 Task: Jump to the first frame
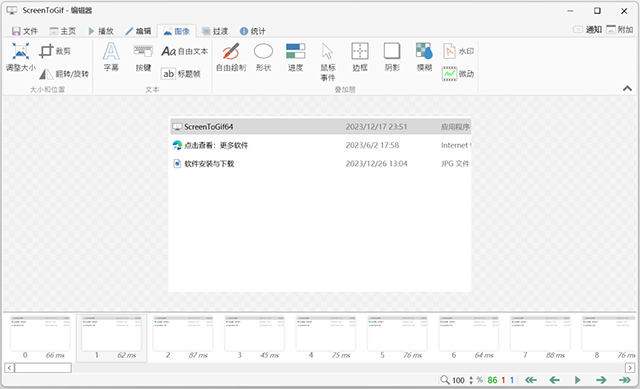tap(531, 380)
